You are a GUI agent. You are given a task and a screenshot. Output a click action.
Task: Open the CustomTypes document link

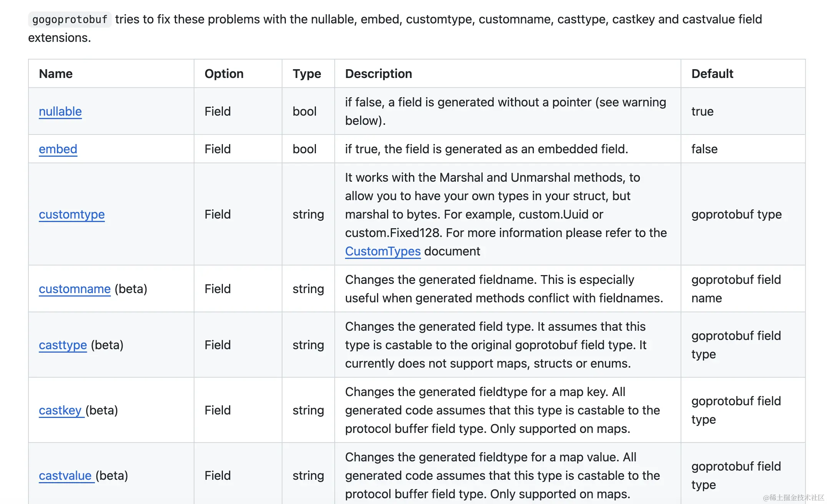pyautogui.click(x=383, y=251)
